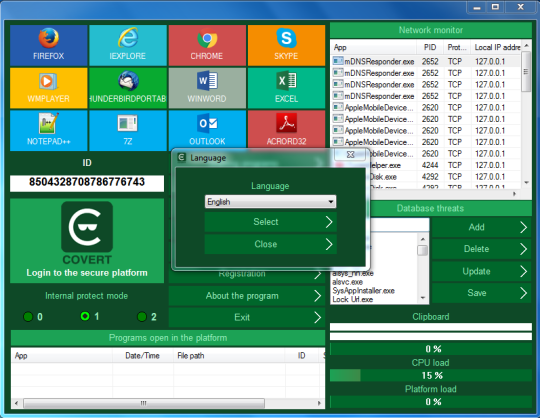The width and height of the screenshot is (540, 418).
Task: Open the IEXPLORE tile
Action: [128, 45]
